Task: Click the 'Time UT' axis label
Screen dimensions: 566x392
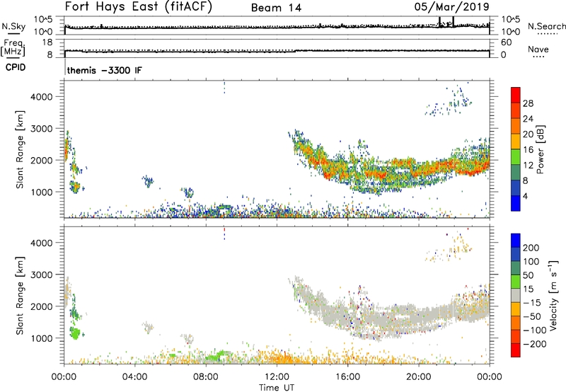Action: tap(277, 388)
